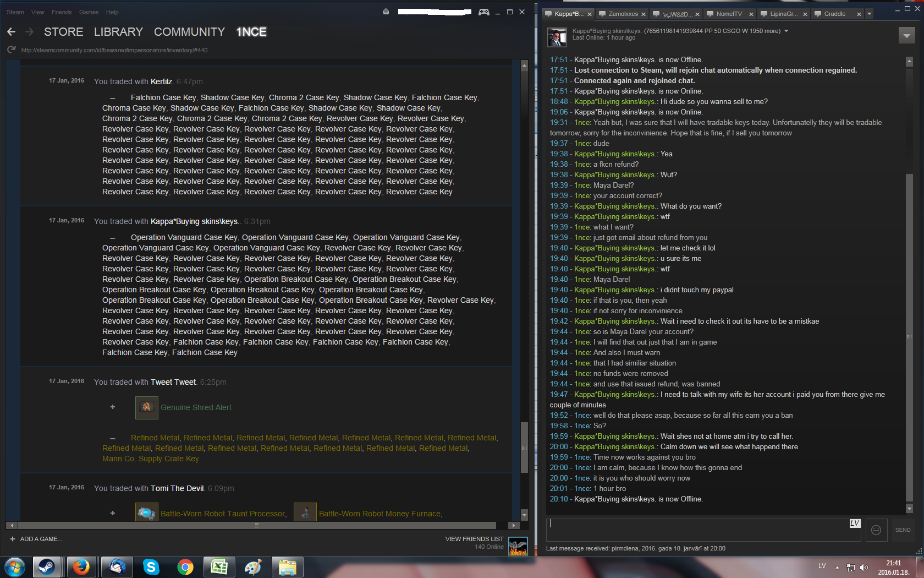Click View Friends List
Image resolution: width=924 pixels, height=578 pixels.
(474, 539)
